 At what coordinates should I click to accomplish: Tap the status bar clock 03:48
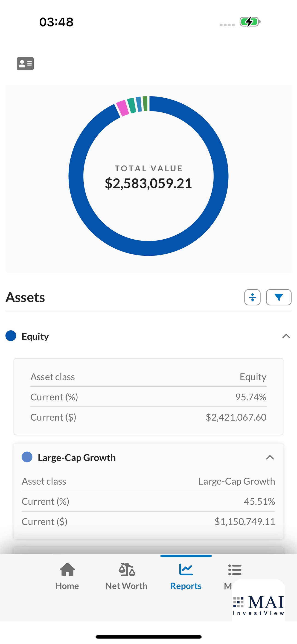pos(56,22)
